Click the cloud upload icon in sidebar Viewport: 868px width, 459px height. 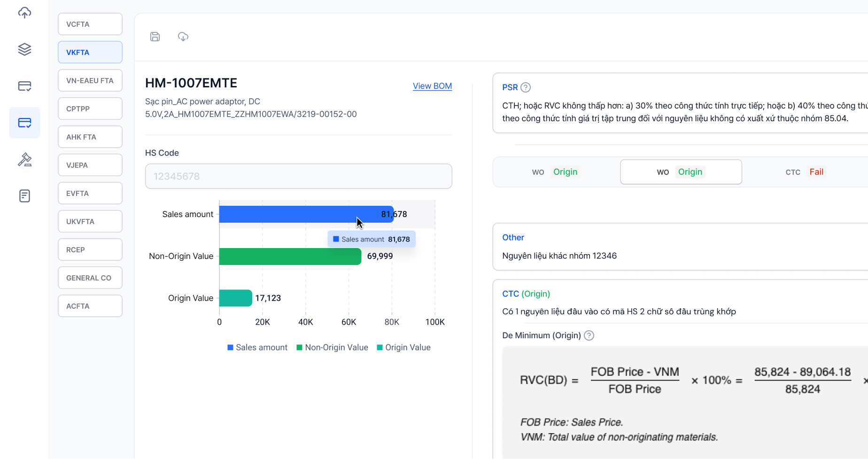click(x=24, y=13)
